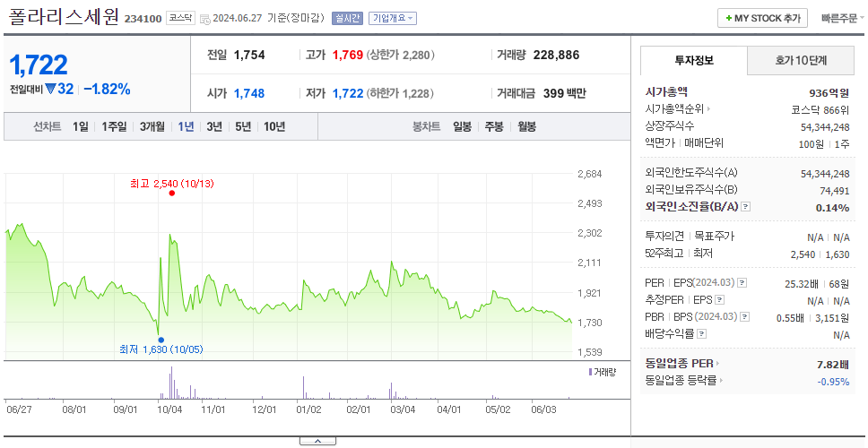Open the 빠른주문 dropdown

tap(843, 18)
